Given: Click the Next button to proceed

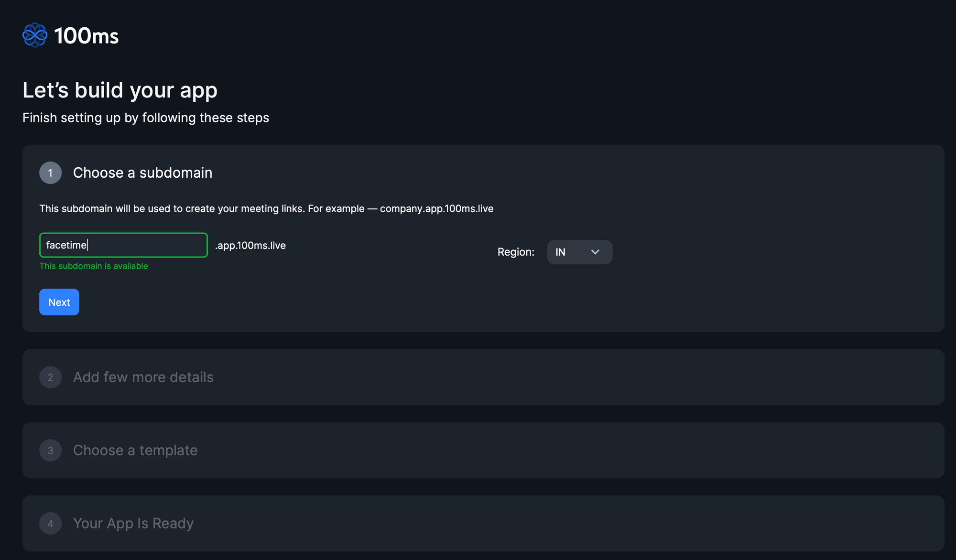Looking at the screenshot, I should point(59,302).
